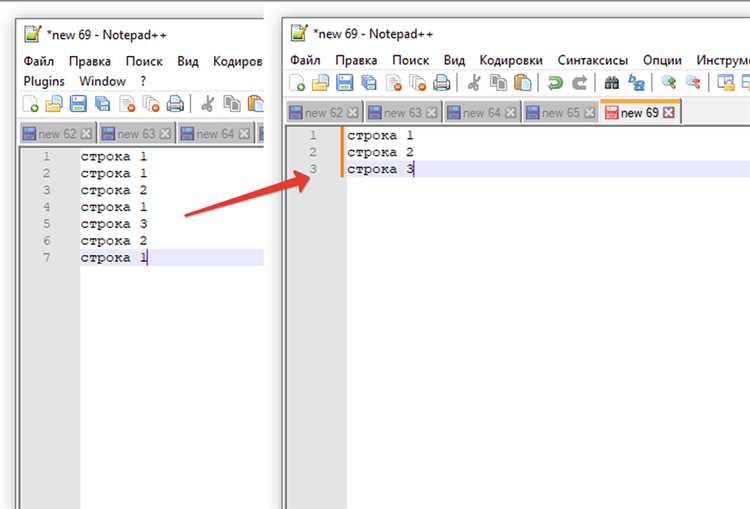Open Window menu in left window
Viewport: 750px width, 509px height.
[102, 81]
